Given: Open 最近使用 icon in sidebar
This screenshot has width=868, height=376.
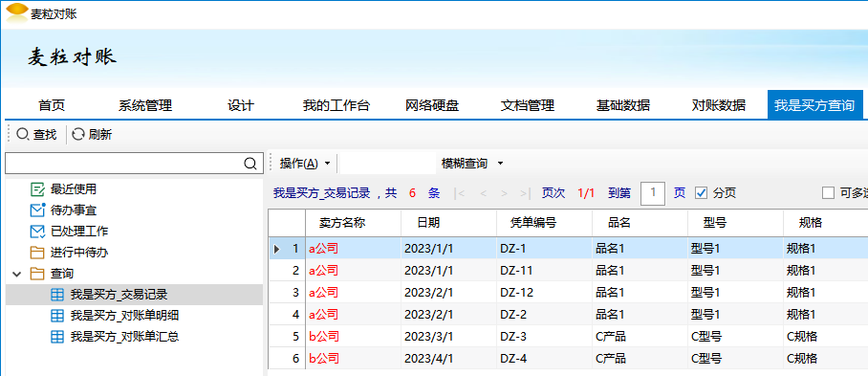Looking at the screenshot, I should click(x=37, y=189).
